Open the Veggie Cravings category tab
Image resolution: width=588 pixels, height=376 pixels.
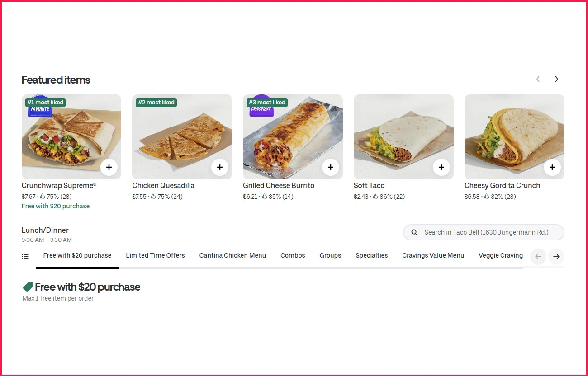pyautogui.click(x=500, y=255)
